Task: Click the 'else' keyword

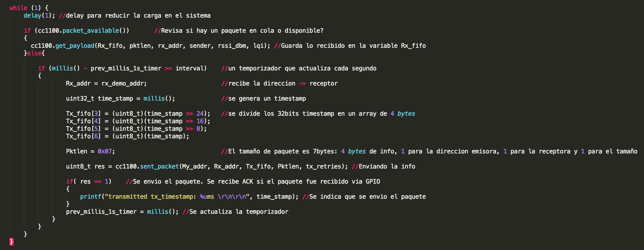Action: coord(34,53)
